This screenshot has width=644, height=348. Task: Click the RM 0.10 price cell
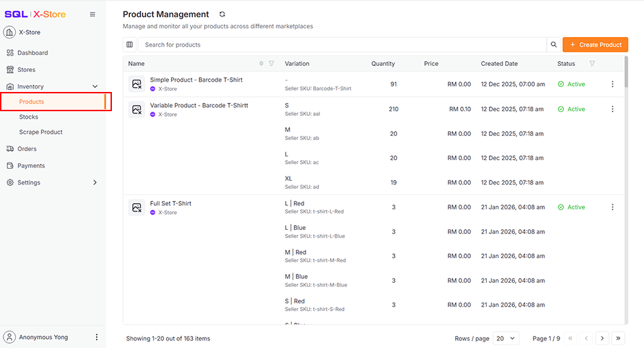[x=459, y=109]
